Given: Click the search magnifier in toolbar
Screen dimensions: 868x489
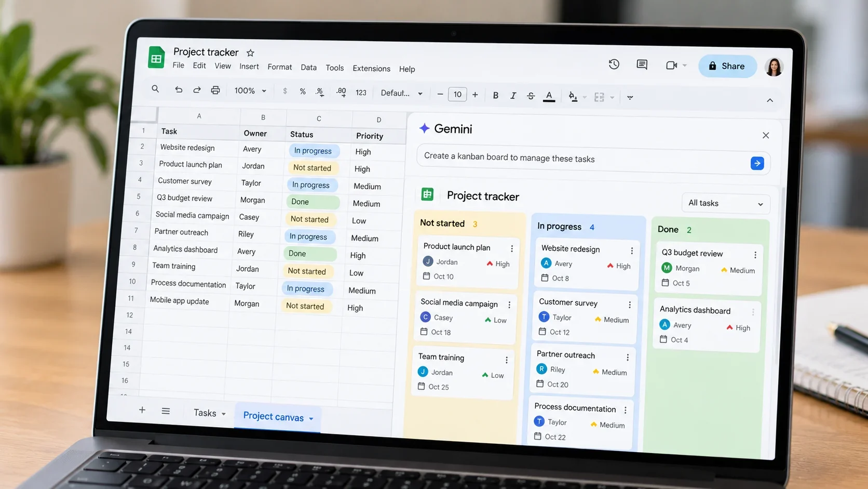Looking at the screenshot, I should point(155,89).
